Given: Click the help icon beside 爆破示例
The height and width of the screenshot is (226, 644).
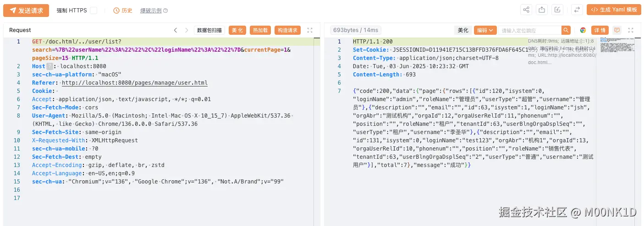Looking at the screenshot, I should click(x=165, y=11).
